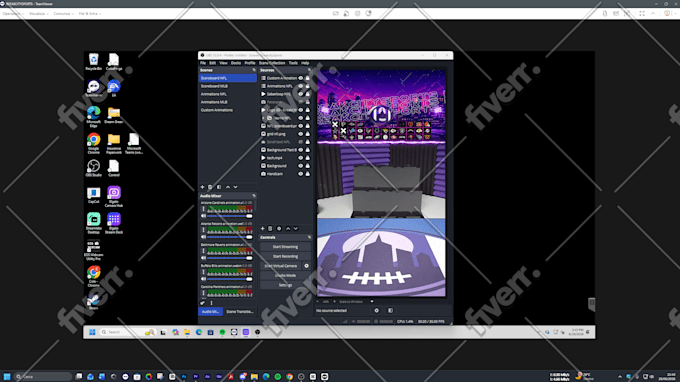Open Buffalo Bills audio options three-dot menu

[203, 272]
